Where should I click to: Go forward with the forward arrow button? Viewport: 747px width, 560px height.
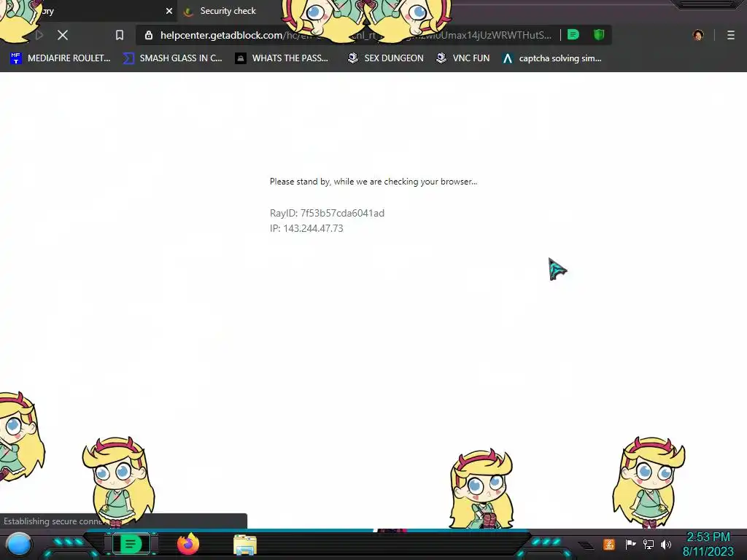pyautogui.click(x=39, y=35)
